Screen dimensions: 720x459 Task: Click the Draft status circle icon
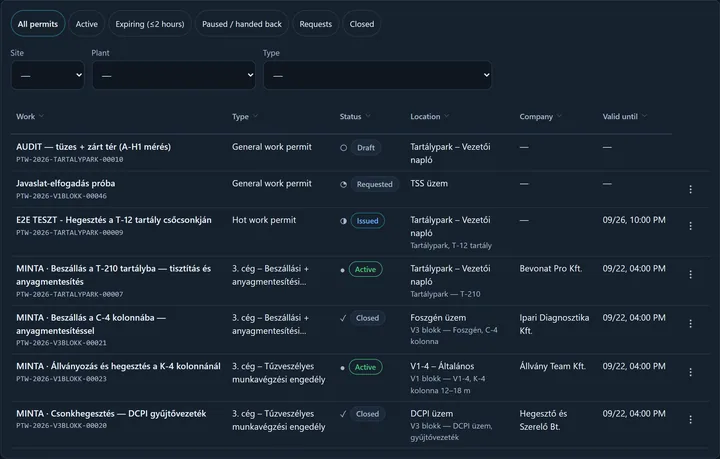[343, 148]
